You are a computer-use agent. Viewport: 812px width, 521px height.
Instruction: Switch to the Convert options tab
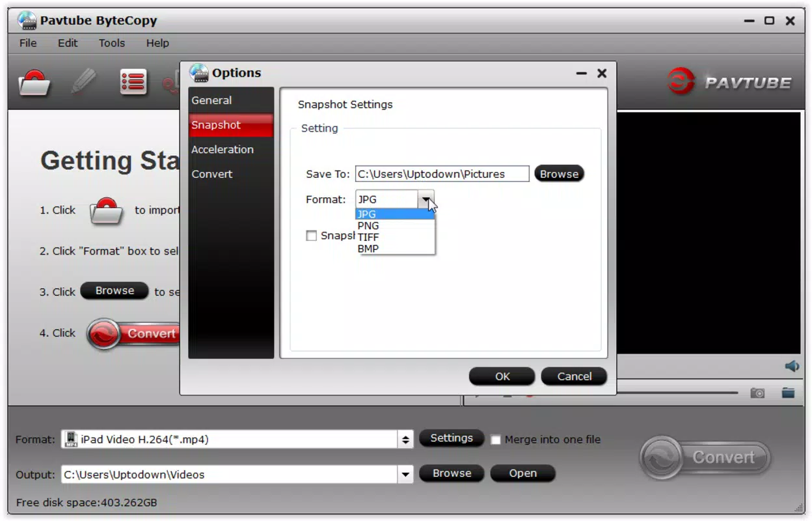pos(231,175)
